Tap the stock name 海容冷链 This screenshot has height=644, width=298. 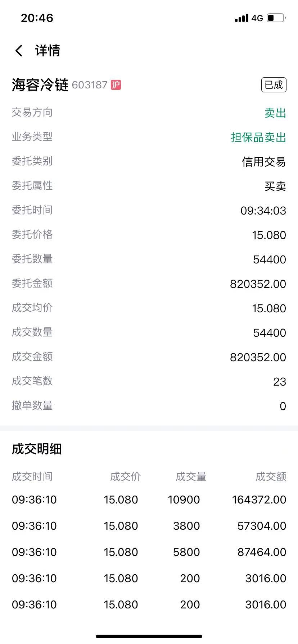pos(40,85)
